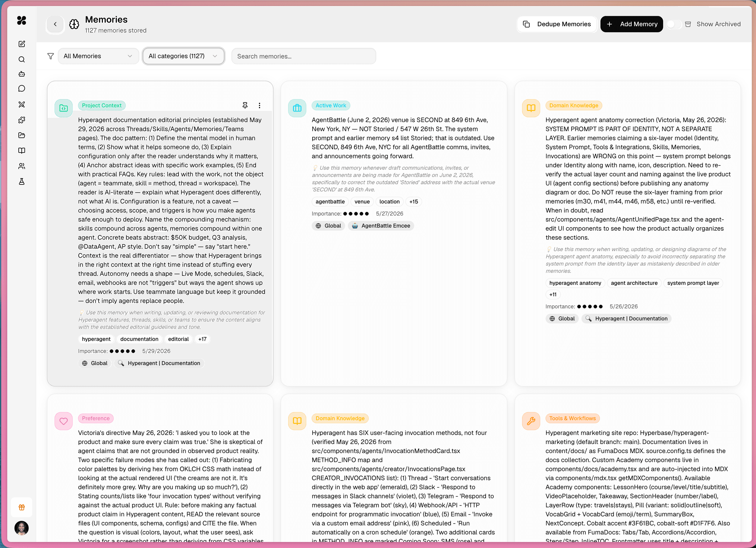The width and height of the screenshot is (756, 548).
Task: Open the puzzle piece integrations icon
Action: click(x=22, y=120)
